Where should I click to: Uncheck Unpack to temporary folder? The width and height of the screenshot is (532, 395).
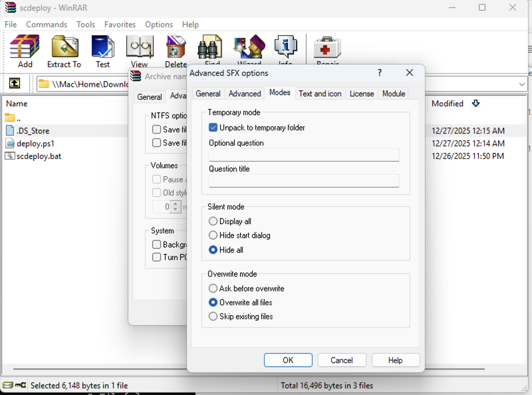(x=213, y=128)
